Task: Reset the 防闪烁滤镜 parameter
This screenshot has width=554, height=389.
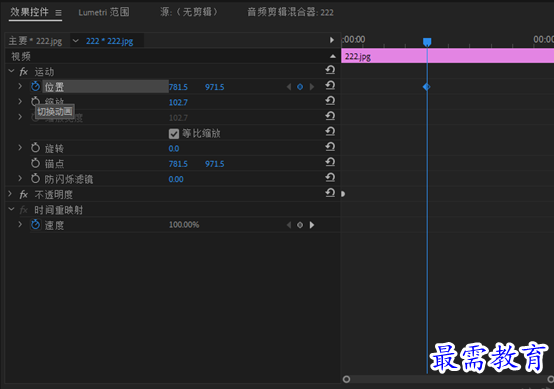Action: tap(330, 177)
